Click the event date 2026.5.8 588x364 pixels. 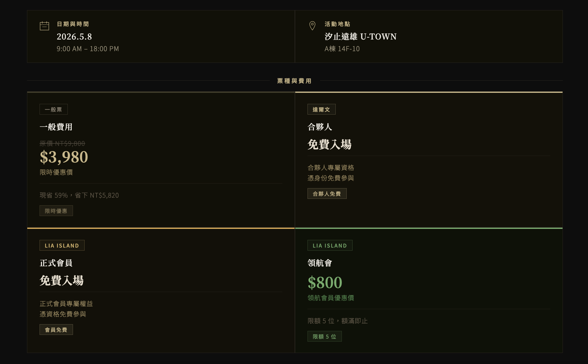(74, 37)
